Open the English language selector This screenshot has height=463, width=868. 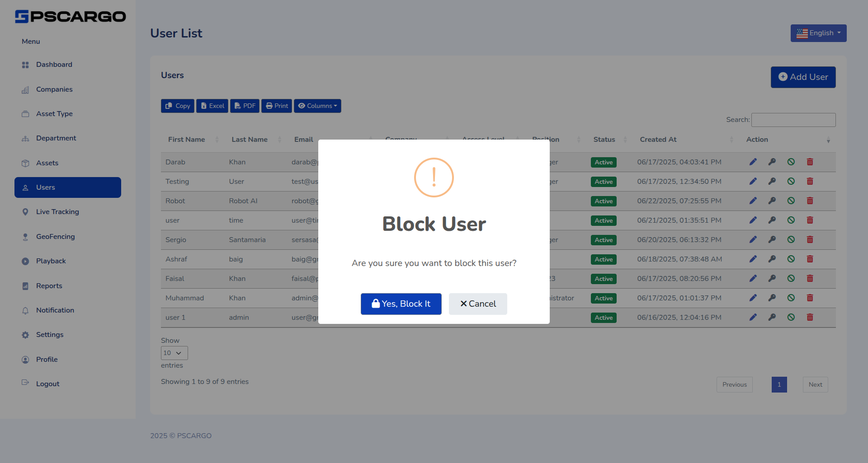(x=818, y=33)
